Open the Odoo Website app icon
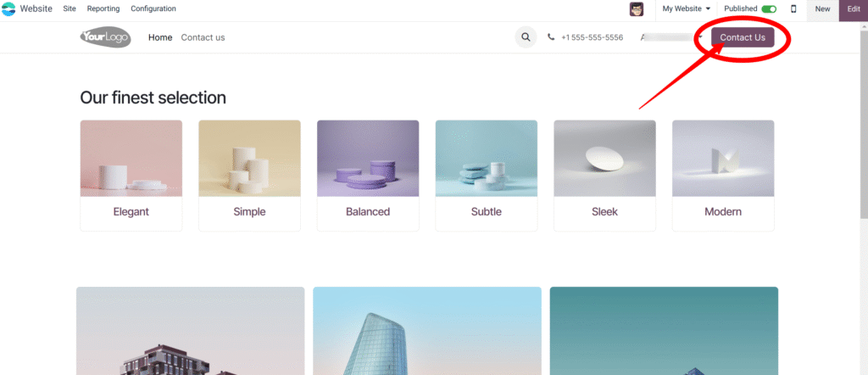 [8, 8]
